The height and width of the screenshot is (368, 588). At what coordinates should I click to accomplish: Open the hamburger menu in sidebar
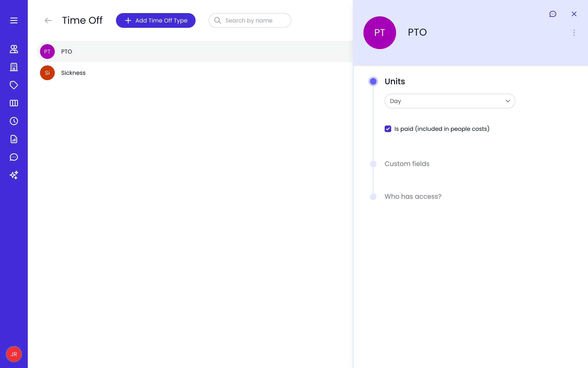click(x=14, y=20)
